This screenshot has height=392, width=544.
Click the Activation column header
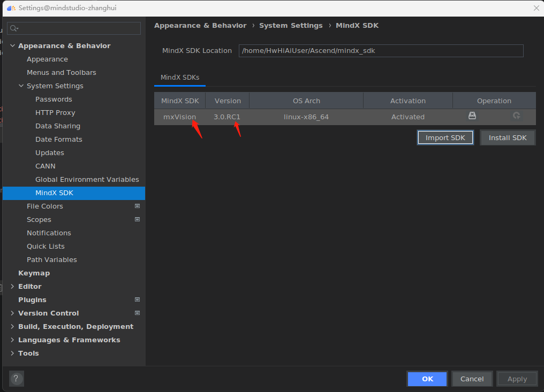(x=407, y=101)
